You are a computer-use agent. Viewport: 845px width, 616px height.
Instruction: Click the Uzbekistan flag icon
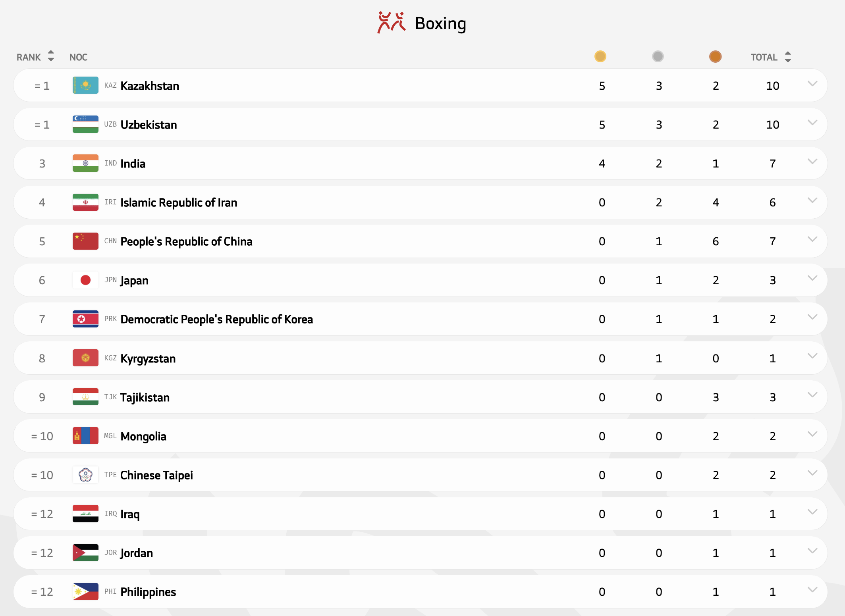tap(85, 124)
